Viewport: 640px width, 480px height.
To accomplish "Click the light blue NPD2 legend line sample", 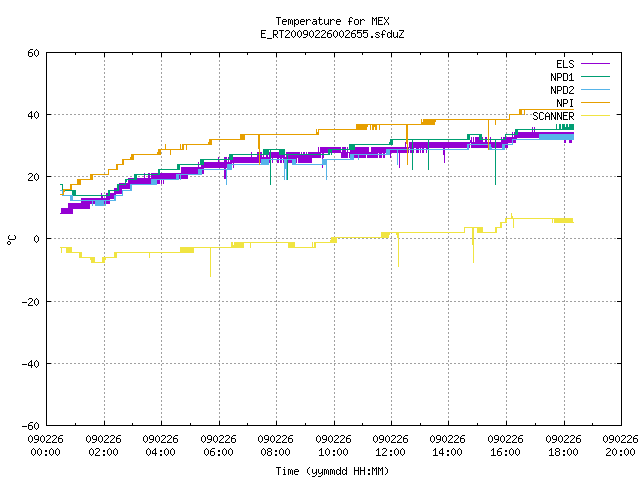I will (x=595, y=90).
